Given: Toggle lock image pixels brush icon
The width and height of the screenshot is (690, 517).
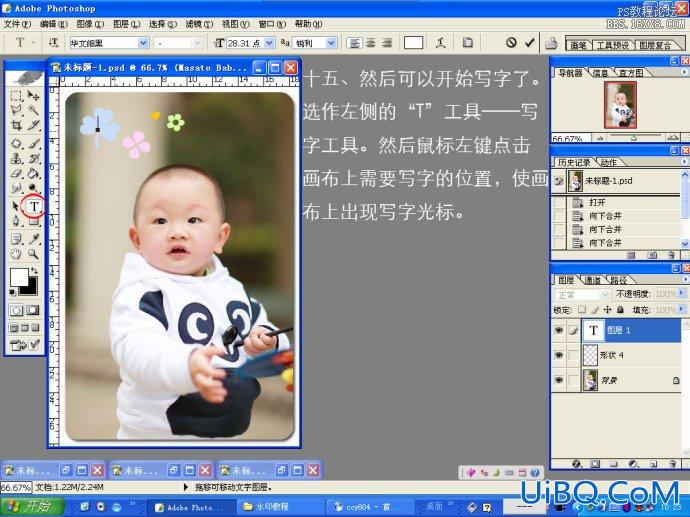Looking at the screenshot, I should [x=595, y=310].
